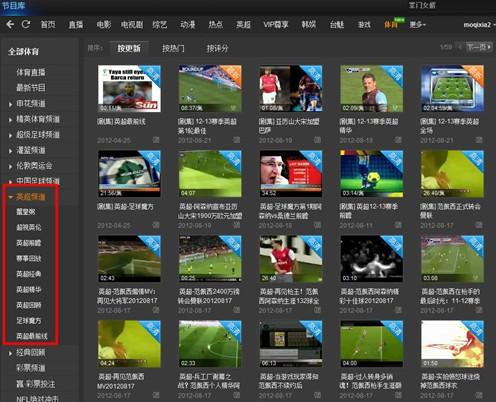Image resolution: width=496 pixels, height=402 pixels.
Task: Open 最新节目 in the sidebar
Action: pyautogui.click(x=31, y=88)
